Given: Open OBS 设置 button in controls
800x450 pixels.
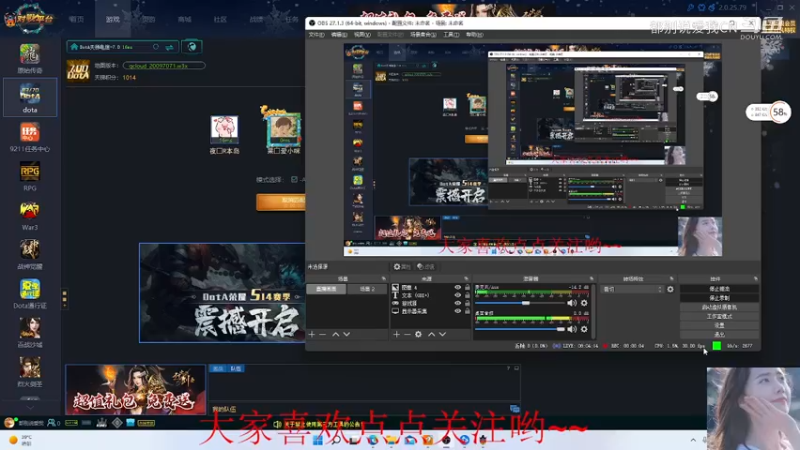Looking at the screenshot, I should click(x=719, y=326).
